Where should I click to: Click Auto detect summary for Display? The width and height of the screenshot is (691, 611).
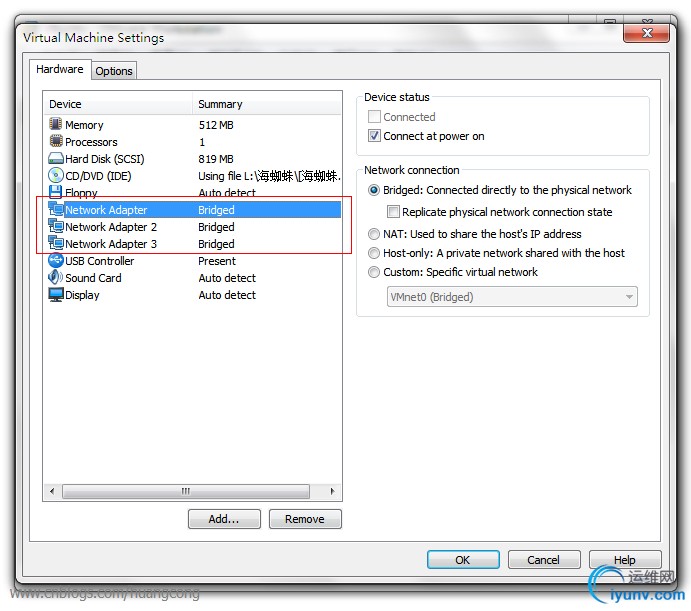point(227,295)
